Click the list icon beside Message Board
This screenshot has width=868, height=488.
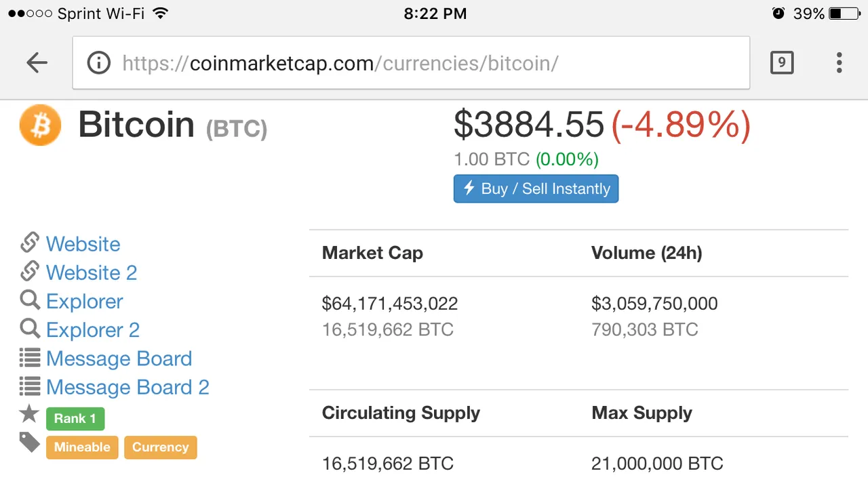[30, 357]
